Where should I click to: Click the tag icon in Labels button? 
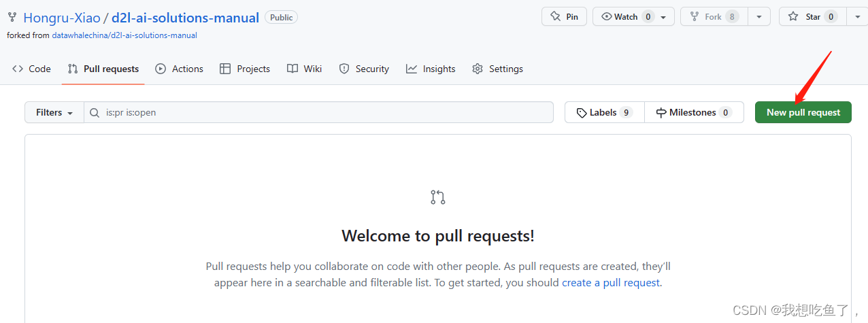[582, 113]
